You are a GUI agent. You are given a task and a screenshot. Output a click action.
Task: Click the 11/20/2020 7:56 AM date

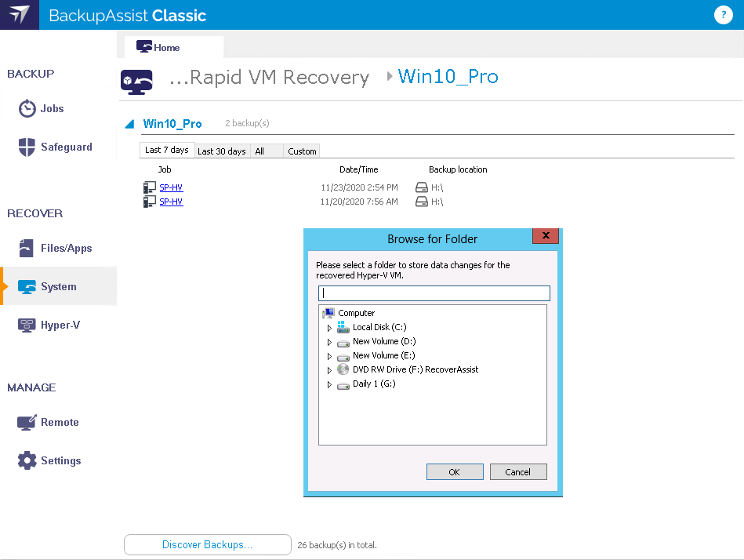pyautogui.click(x=359, y=202)
